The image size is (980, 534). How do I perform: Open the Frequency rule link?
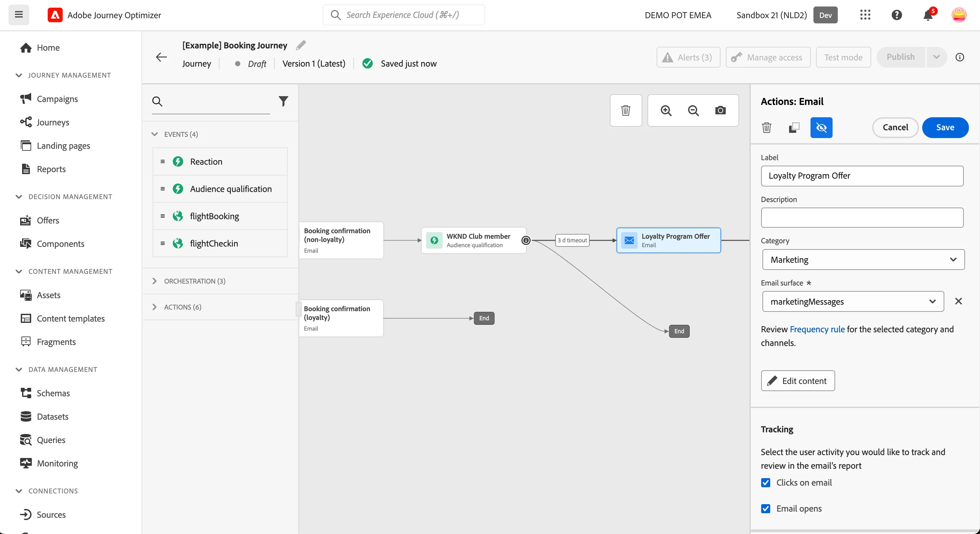pyautogui.click(x=817, y=329)
